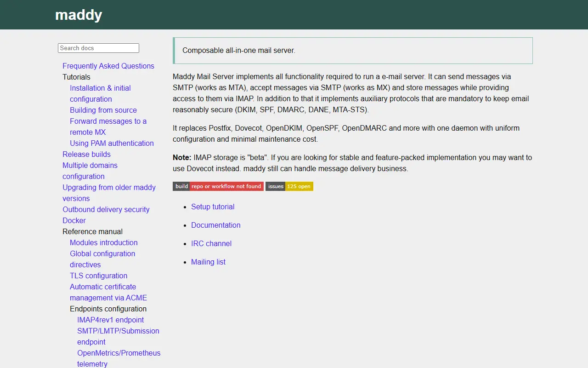
Task: Open SMTP/LMTP/Submission endpoint page
Action: point(118,336)
